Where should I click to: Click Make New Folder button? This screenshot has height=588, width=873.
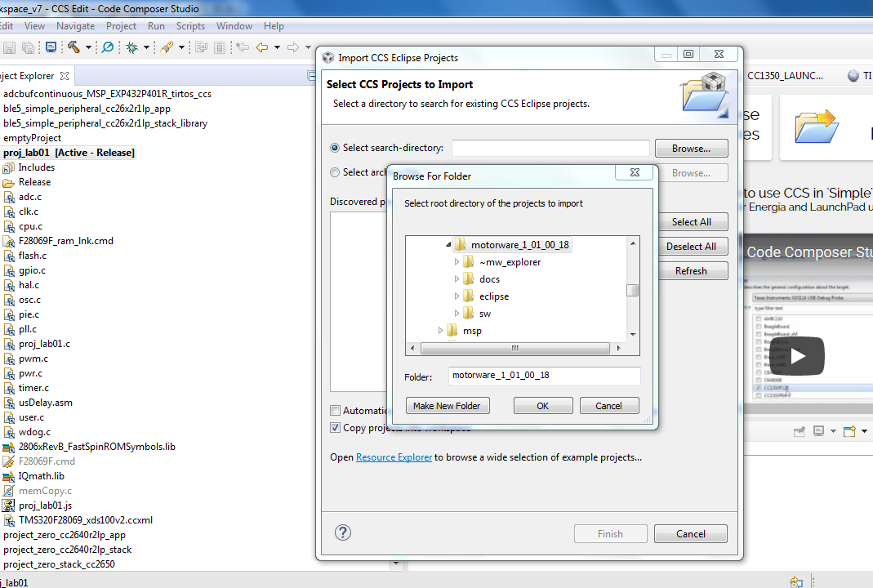point(447,406)
